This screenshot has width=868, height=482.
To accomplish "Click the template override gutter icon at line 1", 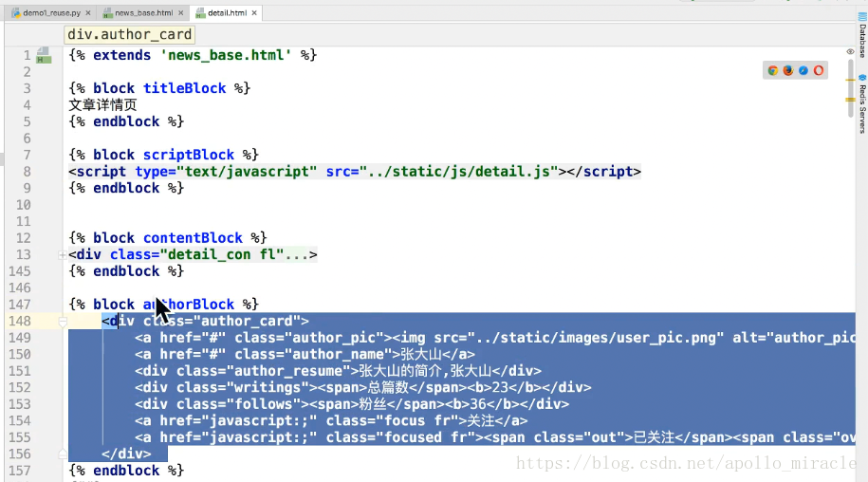I will tap(44, 55).
